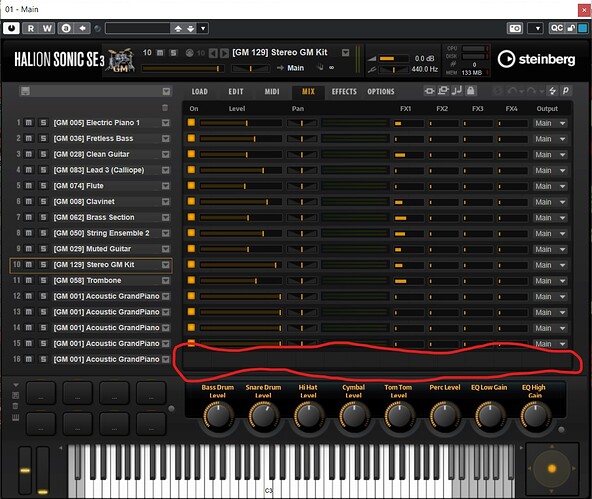Image resolution: width=592 pixels, height=499 pixels.
Task: Mute slot 10 in the header bar
Action: coord(160,53)
